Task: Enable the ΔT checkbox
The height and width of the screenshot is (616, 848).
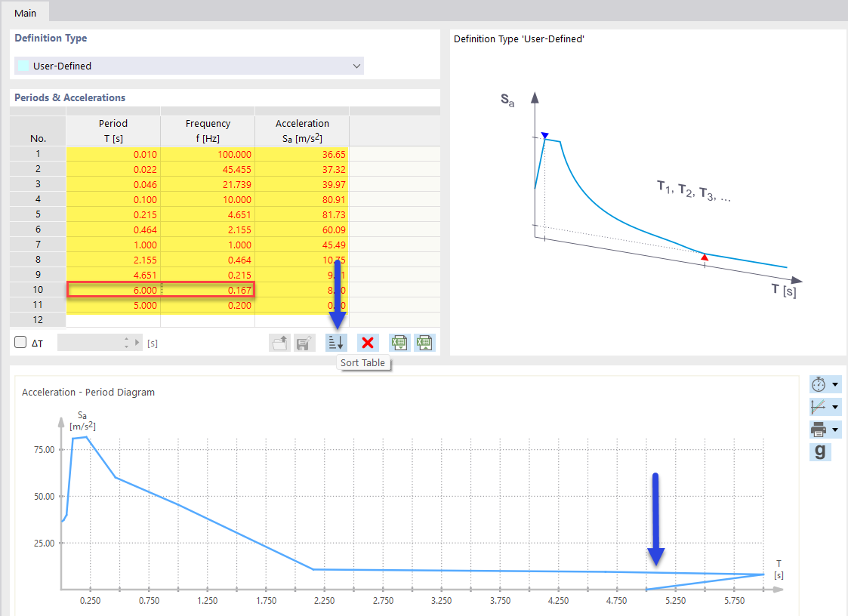Action: 20,343
